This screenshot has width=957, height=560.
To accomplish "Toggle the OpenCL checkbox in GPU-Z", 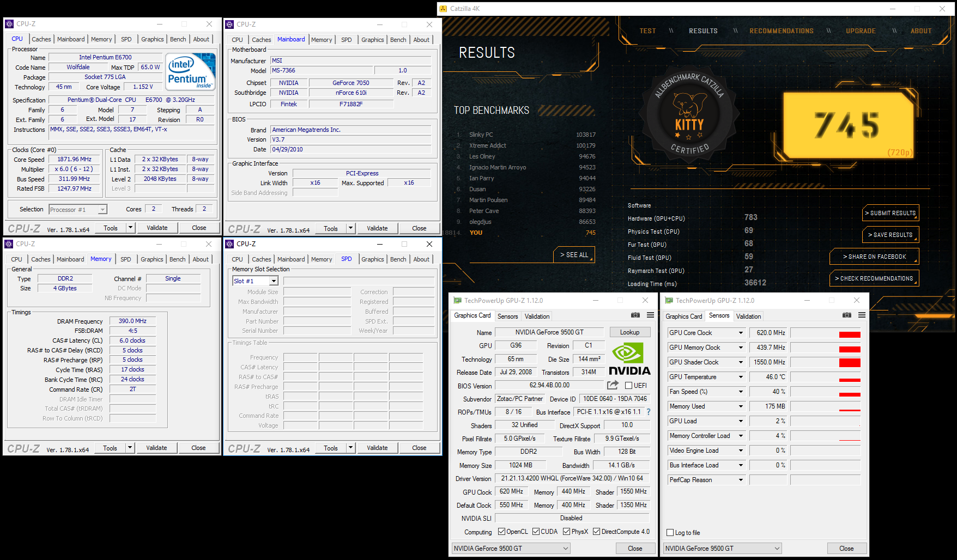I will coord(501,532).
